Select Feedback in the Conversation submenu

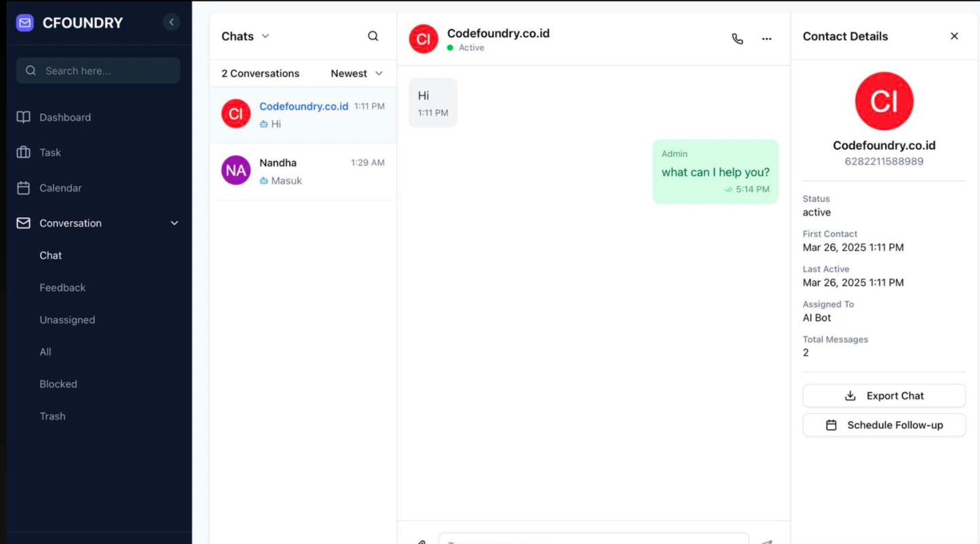click(x=62, y=288)
